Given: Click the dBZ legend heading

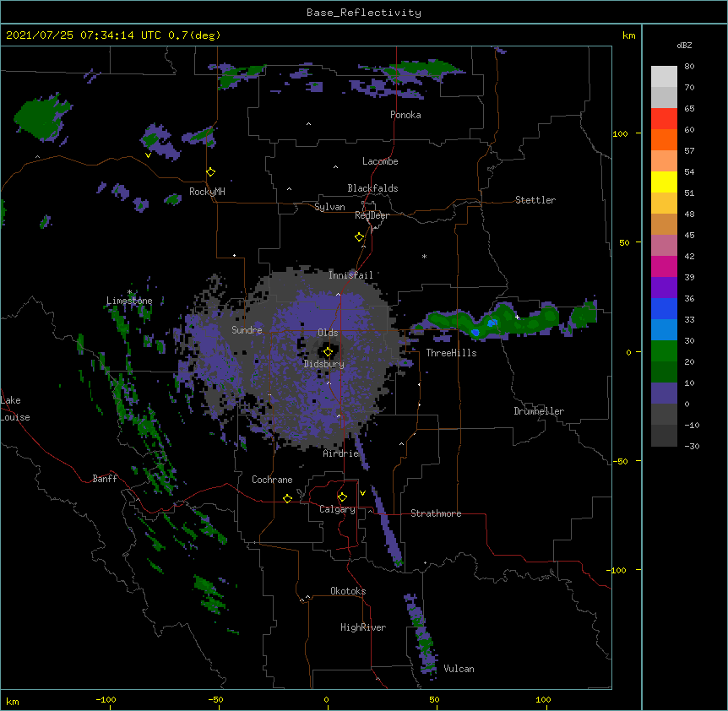Looking at the screenshot, I should [x=684, y=46].
